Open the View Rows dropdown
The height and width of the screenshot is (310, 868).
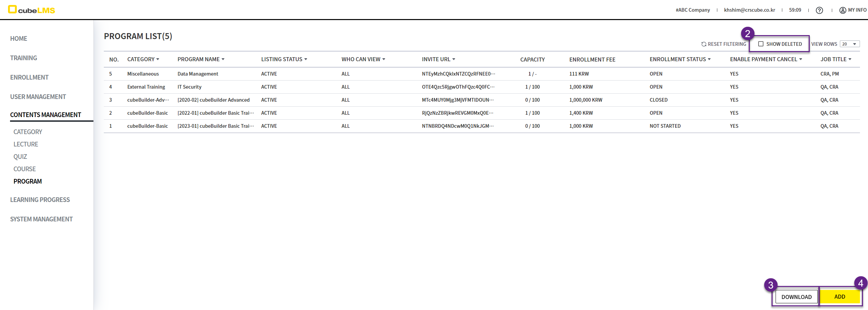pos(849,44)
